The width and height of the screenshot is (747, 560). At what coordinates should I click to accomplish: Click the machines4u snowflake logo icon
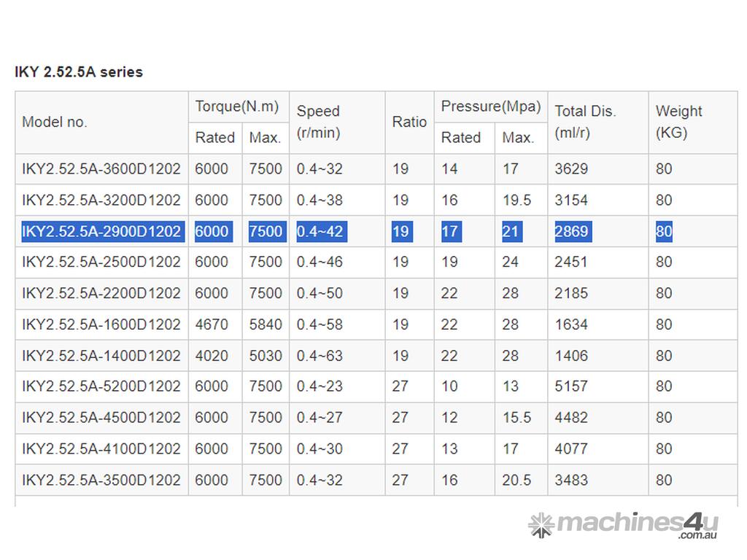[541, 525]
